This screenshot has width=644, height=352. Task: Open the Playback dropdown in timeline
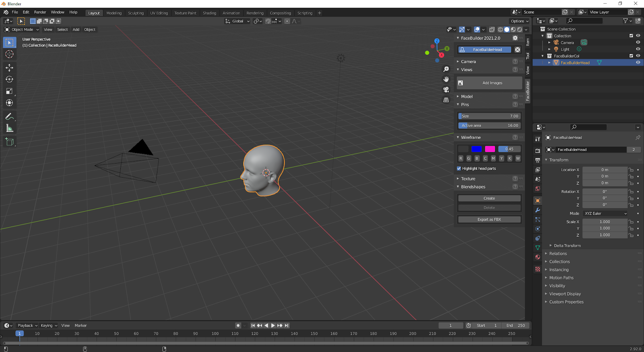[27, 325]
